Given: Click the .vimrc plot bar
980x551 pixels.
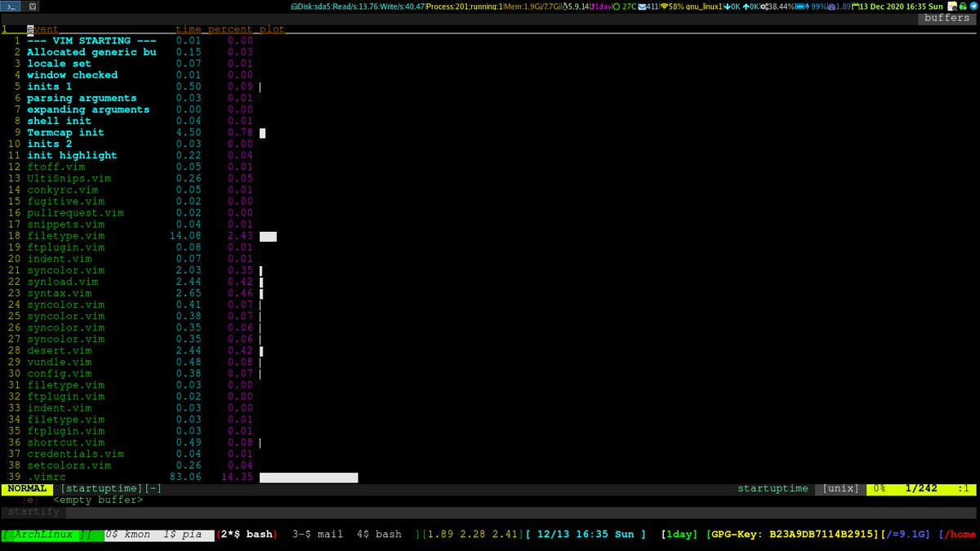Looking at the screenshot, I should pos(309,477).
